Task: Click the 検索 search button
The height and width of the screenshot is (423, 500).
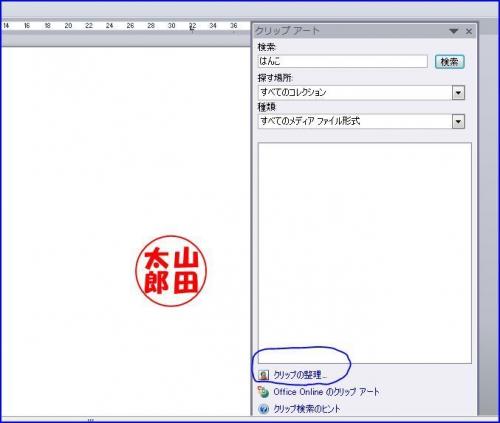Action: (x=449, y=62)
